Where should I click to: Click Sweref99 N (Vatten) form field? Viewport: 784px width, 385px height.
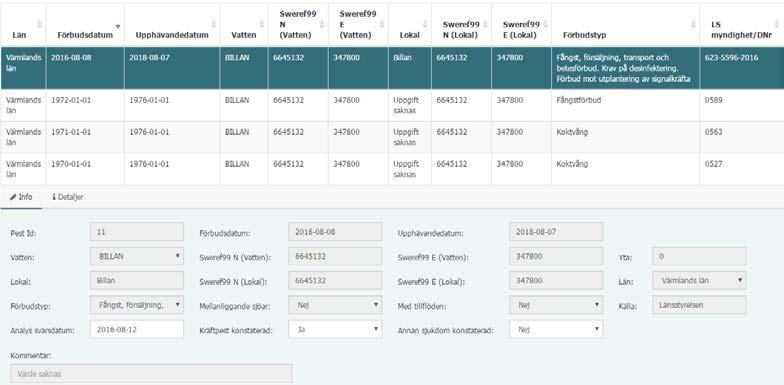[335, 256]
